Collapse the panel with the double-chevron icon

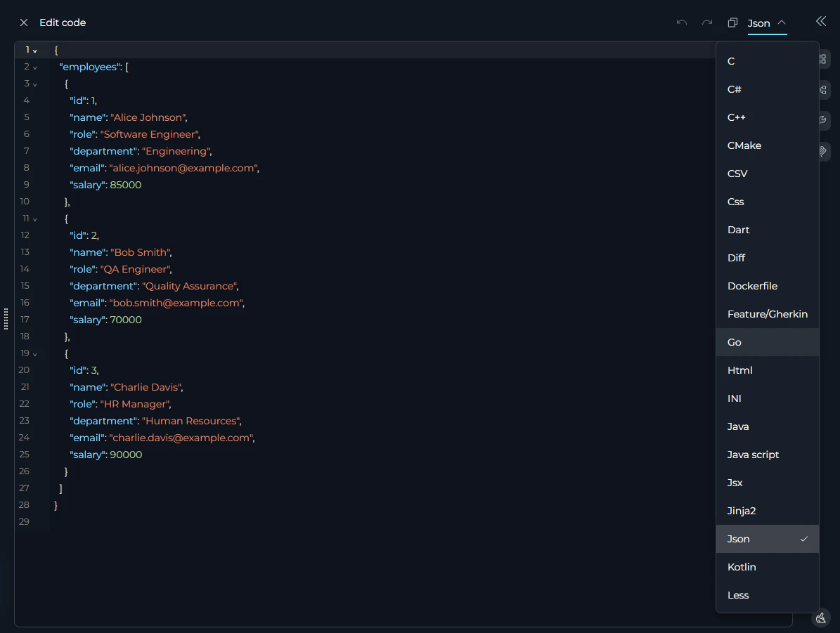point(820,21)
